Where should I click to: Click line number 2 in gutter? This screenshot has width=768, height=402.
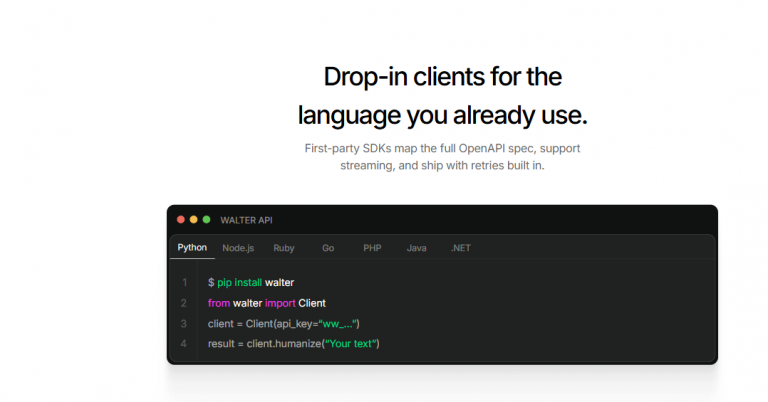pyautogui.click(x=184, y=303)
